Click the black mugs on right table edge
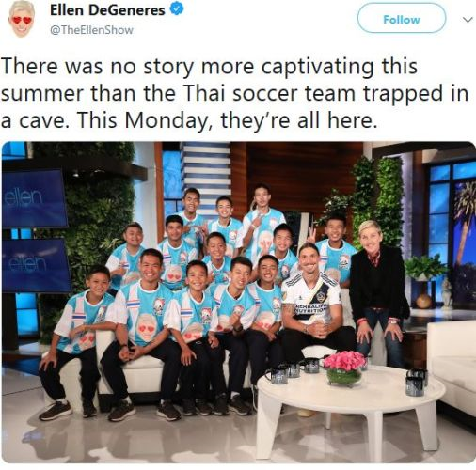 pos(416,382)
